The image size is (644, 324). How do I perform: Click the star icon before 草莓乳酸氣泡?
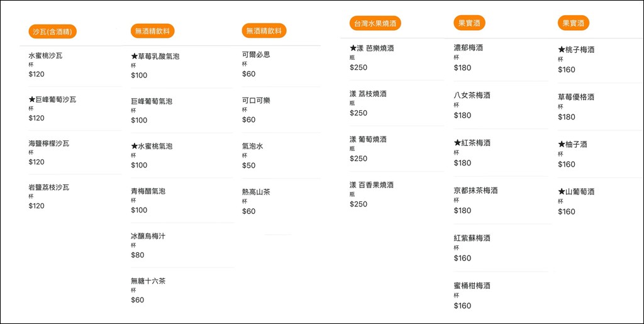pos(135,57)
